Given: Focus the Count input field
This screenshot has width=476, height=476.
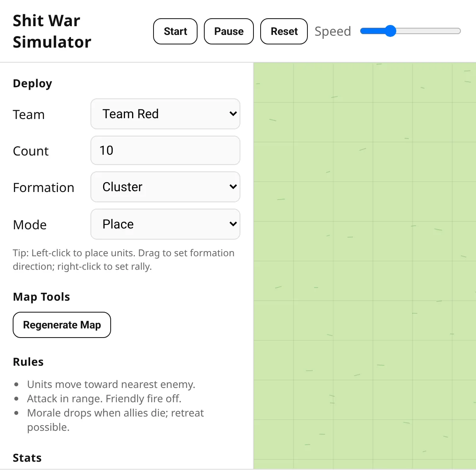Looking at the screenshot, I should click(165, 150).
